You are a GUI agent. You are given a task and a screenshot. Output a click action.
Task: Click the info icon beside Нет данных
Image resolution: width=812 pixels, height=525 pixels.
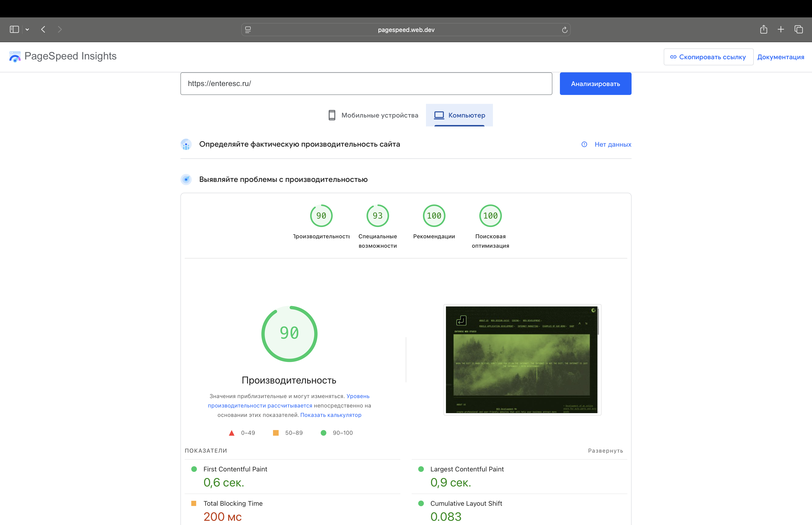(584, 144)
